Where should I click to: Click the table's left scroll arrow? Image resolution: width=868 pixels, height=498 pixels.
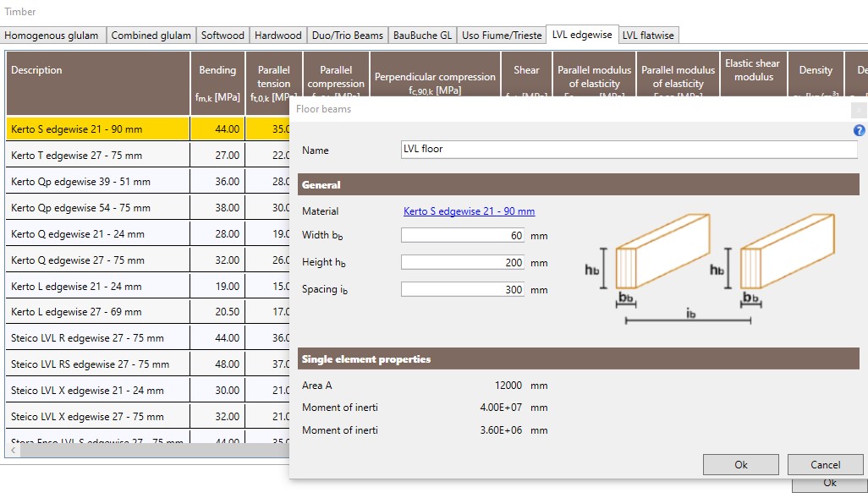click(14, 451)
